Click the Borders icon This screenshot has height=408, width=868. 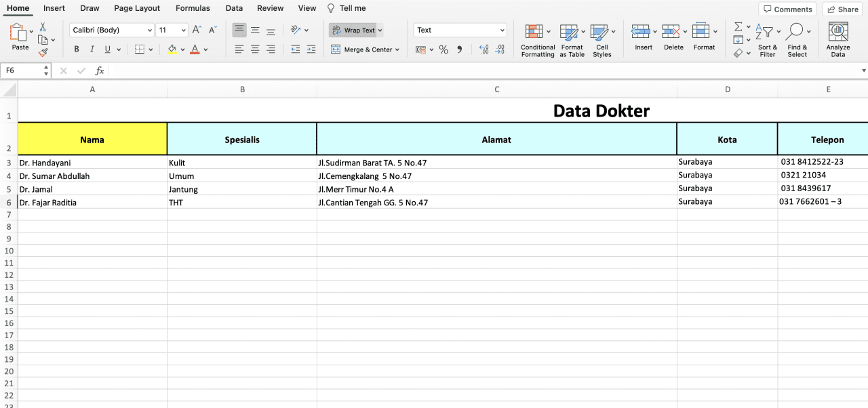tap(139, 49)
